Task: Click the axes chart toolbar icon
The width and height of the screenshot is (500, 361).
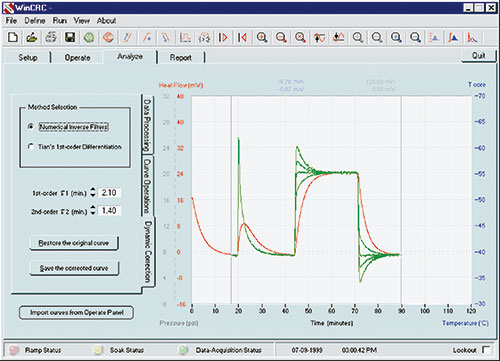Action: (185, 37)
